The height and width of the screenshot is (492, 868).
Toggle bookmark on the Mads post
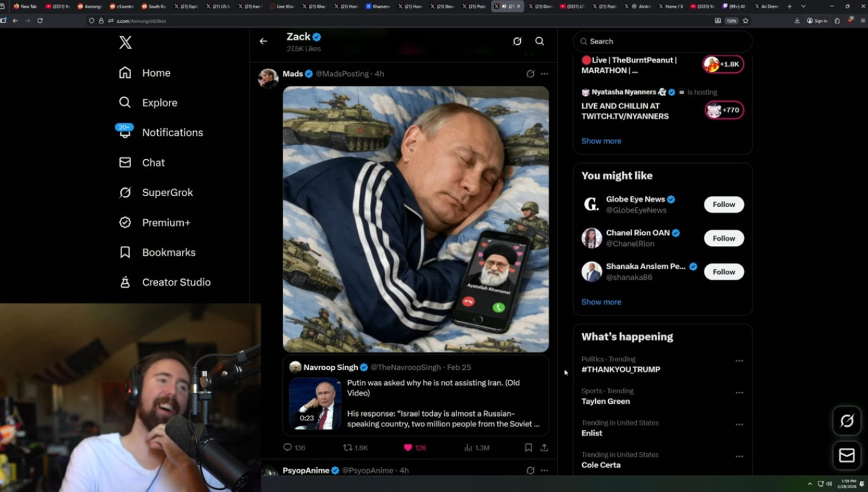click(528, 447)
